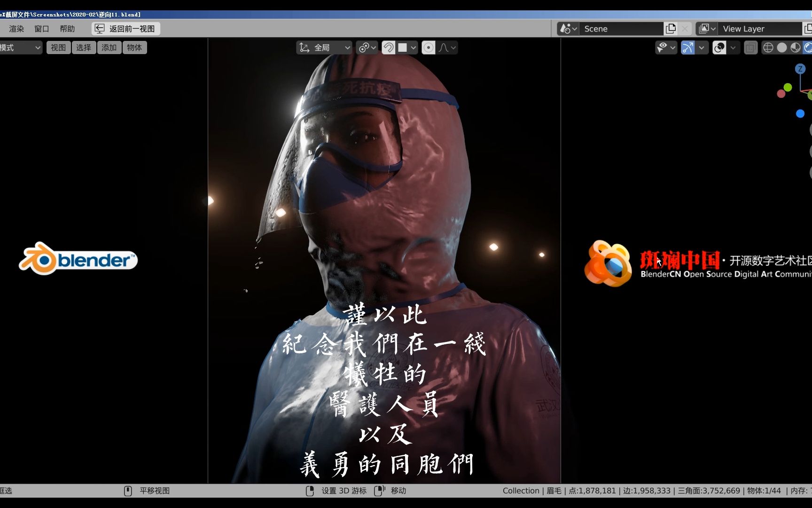Click the 眉毛 object name in status bar

pos(554,491)
